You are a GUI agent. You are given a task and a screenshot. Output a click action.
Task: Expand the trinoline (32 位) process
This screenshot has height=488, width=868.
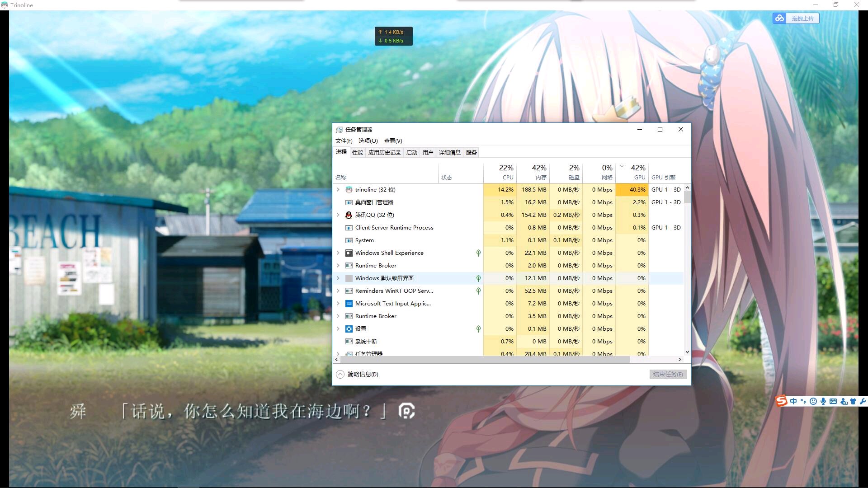point(338,190)
